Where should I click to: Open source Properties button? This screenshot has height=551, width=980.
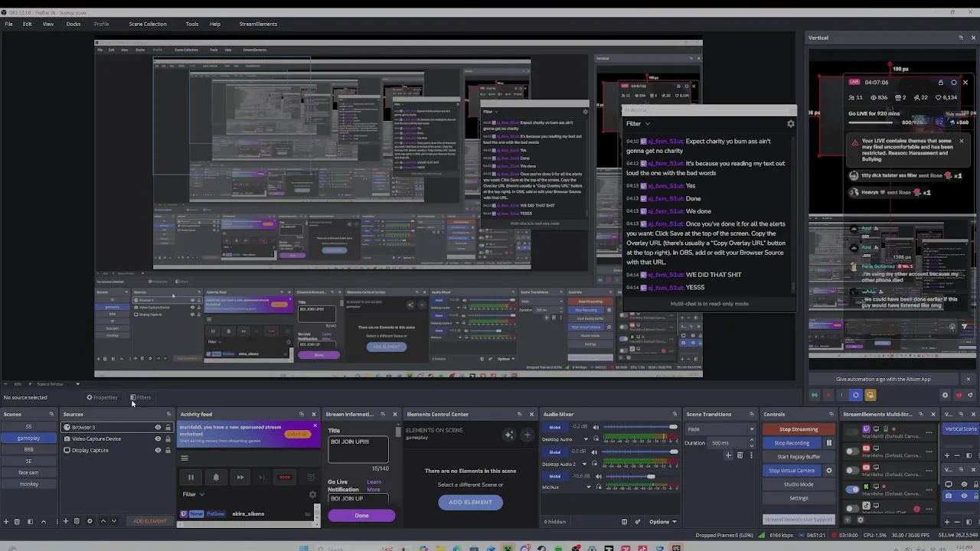click(x=102, y=397)
